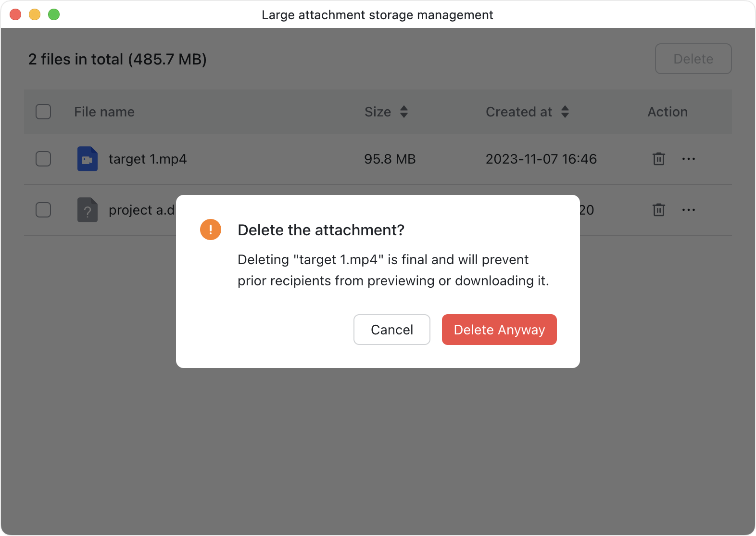This screenshot has width=756, height=536.
Task: Click the orange warning icon in the dialog
Action: click(210, 230)
